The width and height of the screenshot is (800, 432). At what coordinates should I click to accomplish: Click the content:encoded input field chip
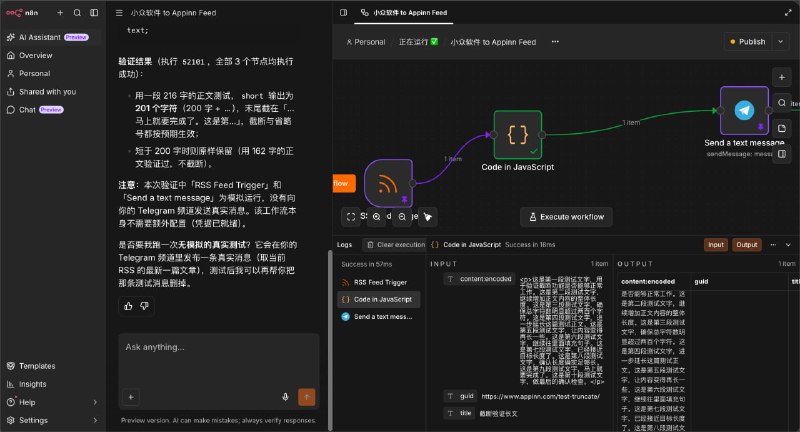coord(479,279)
